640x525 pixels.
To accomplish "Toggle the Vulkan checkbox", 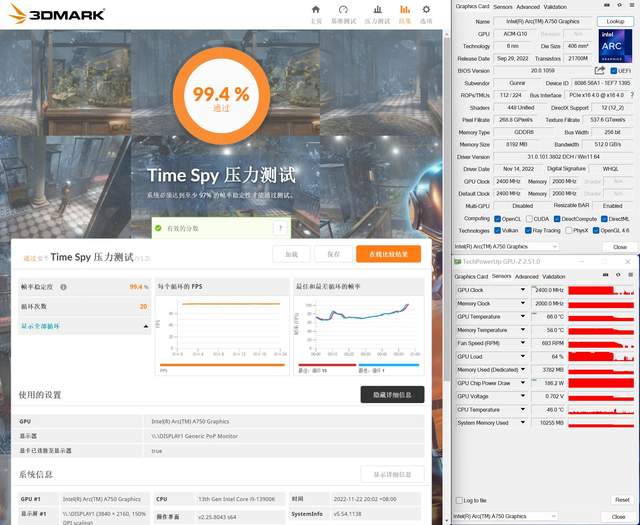I will pyautogui.click(x=497, y=230).
